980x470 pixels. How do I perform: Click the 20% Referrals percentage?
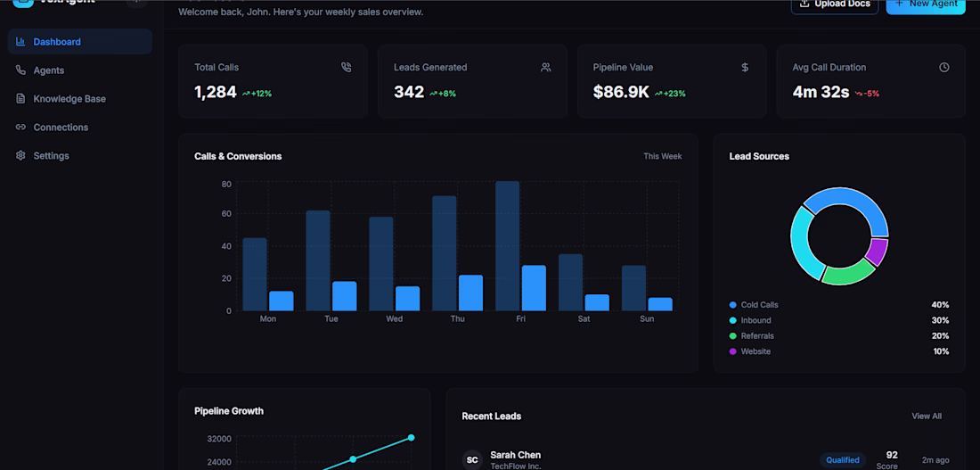click(940, 336)
